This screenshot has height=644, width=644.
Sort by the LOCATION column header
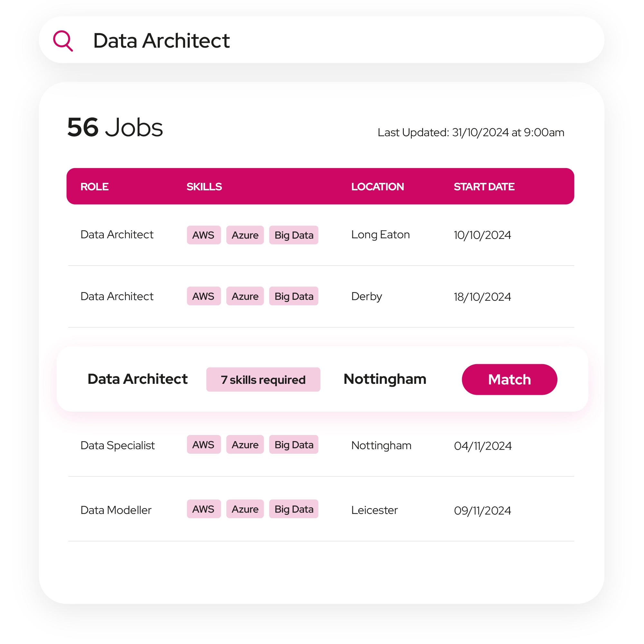377,187
